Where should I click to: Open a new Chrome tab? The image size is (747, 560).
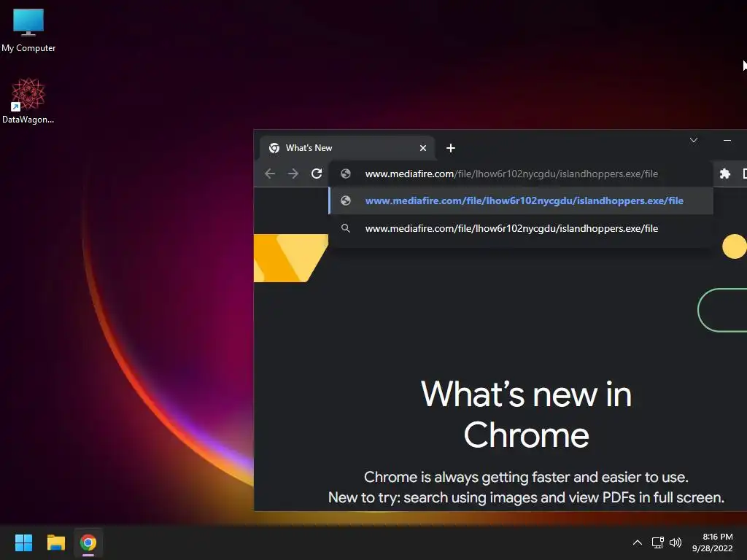pos(451,148)
